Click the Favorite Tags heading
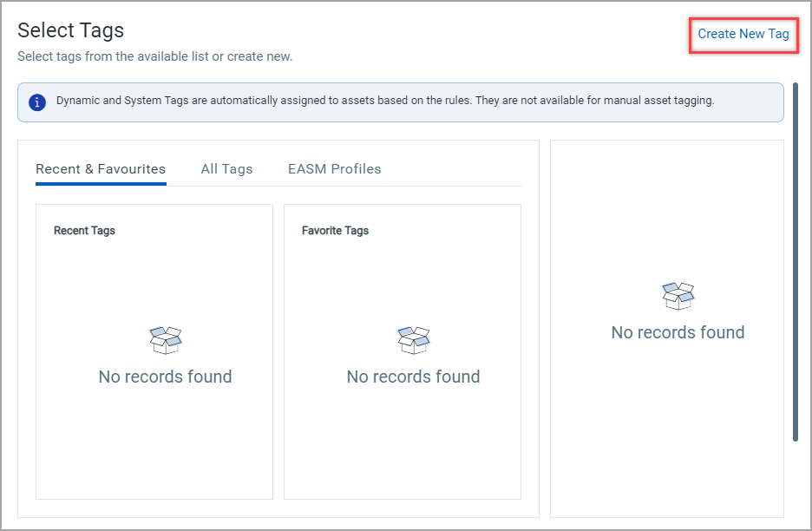The image size is (812, 531). point(335,231)
